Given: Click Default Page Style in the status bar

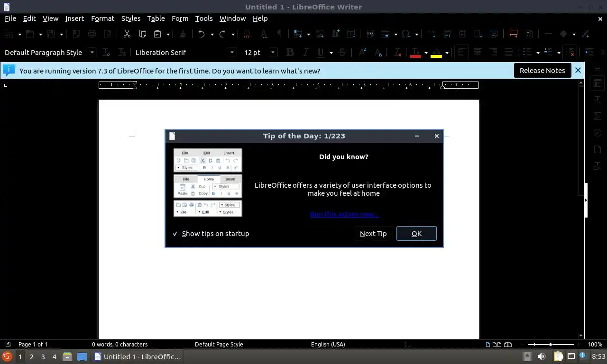Looking at the screenshot, I should [219, 345].
